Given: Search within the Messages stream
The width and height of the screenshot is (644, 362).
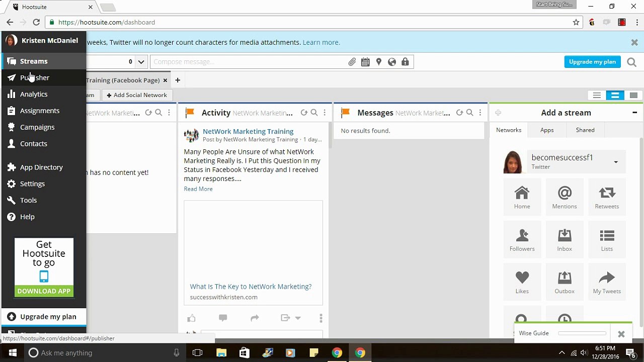Looking at the screenshot, I should (469, 113).
